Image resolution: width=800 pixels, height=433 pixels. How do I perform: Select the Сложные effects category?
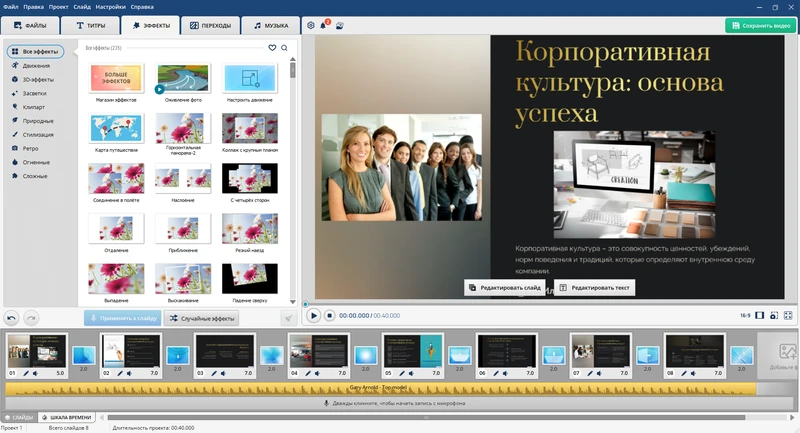(x=35, y=176)
